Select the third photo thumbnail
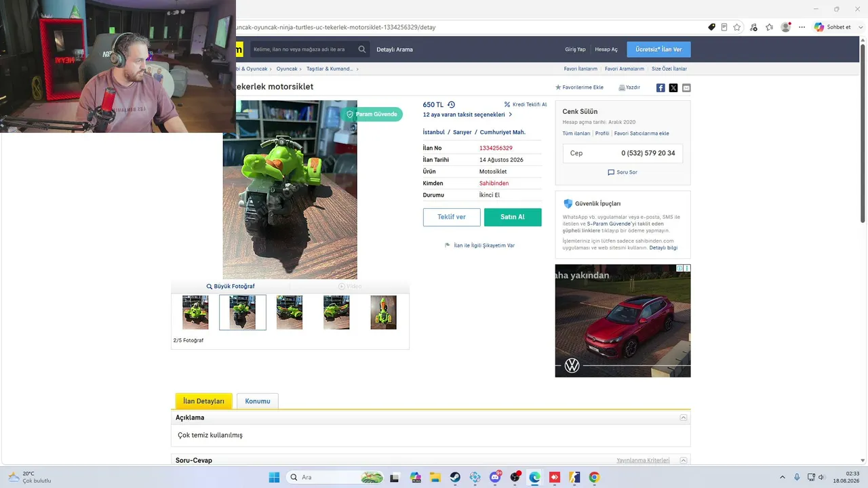Viewport: 868px width, 488px height. [290, 312]
